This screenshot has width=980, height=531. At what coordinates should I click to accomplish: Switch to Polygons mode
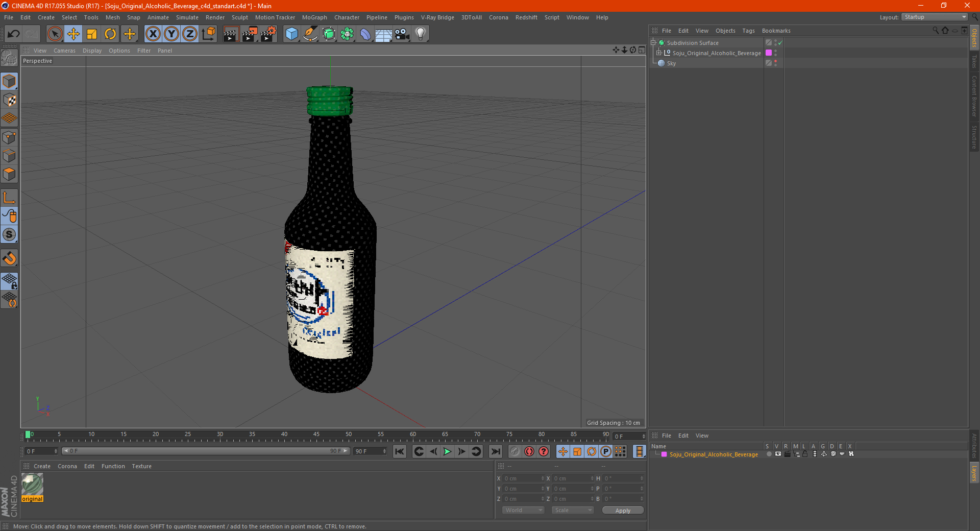[9, 174]
